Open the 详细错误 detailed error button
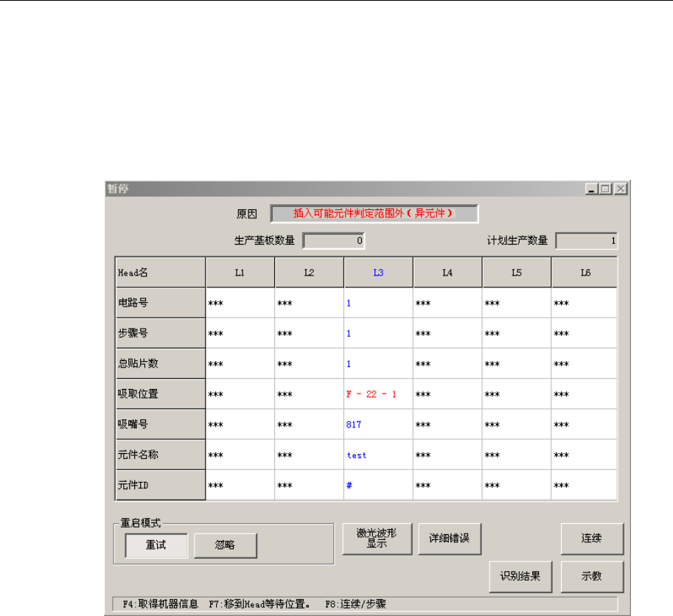673x616 pixels. pyautogui.click(x=450, y=539)
